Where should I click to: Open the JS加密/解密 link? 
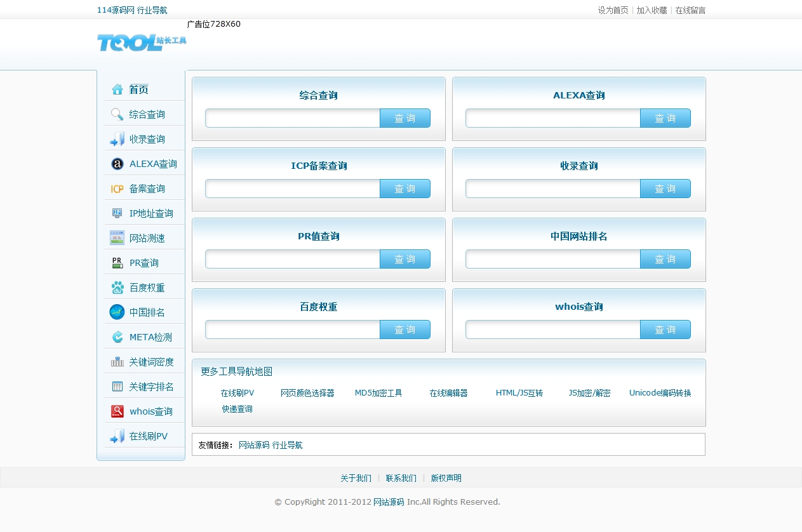point(590,393)
